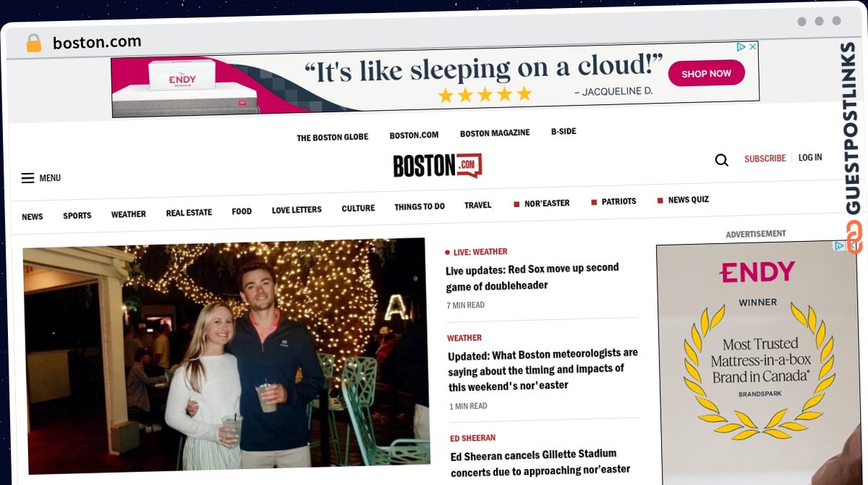Open the News Quiz trending topic
Viewport: 868px width, 485px height.
pyautogui.click(x=688, y=200)
